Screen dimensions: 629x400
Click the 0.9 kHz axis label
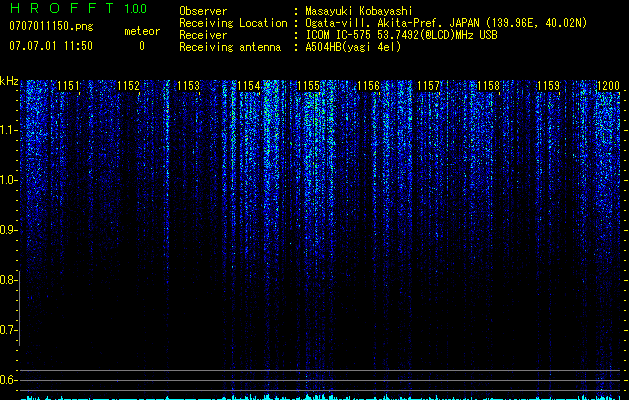coord(8,230)
